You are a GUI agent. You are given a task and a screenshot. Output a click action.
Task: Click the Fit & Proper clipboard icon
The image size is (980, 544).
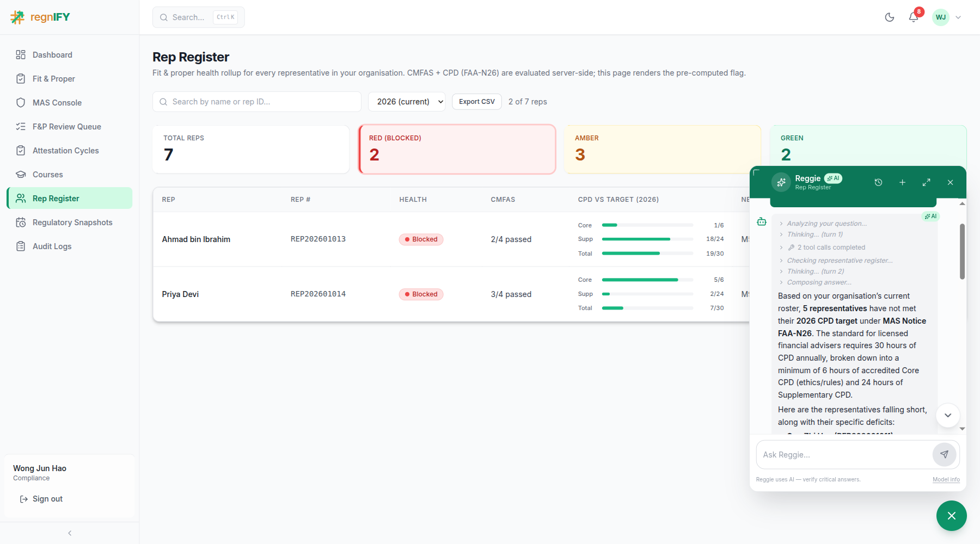coord(21,79)
